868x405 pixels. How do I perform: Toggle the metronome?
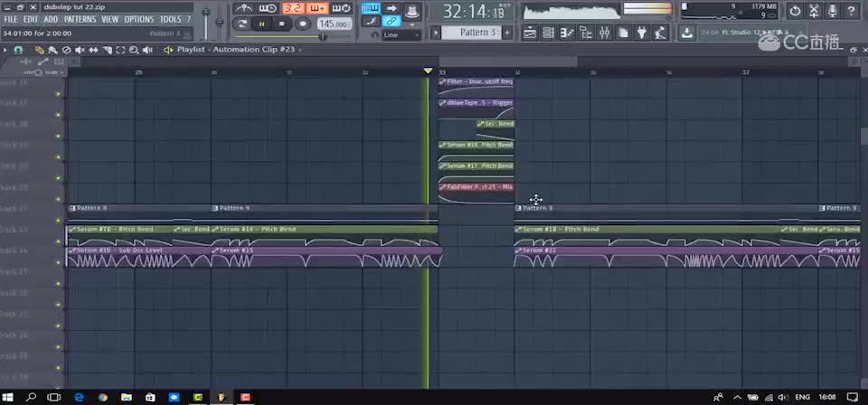tap(243, 8)
